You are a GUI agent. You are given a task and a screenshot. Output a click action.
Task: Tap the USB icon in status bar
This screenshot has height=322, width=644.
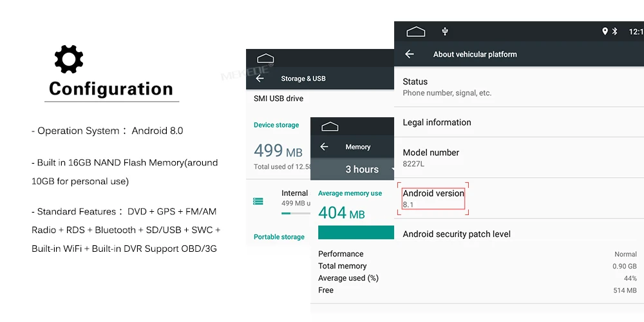point(445,32)
